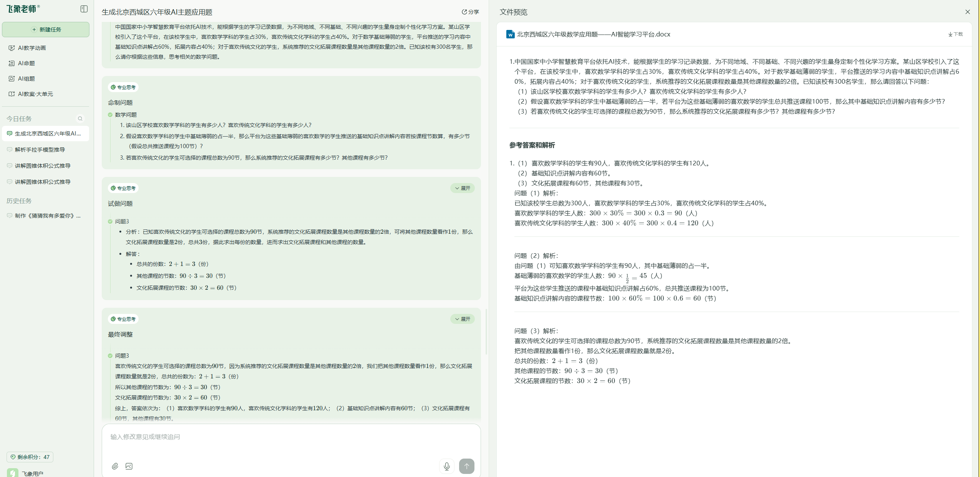Viewport: 980px width, 477px height.
Task: Expand the 试做问题 thinking section
Action: [x=462, y=188]
